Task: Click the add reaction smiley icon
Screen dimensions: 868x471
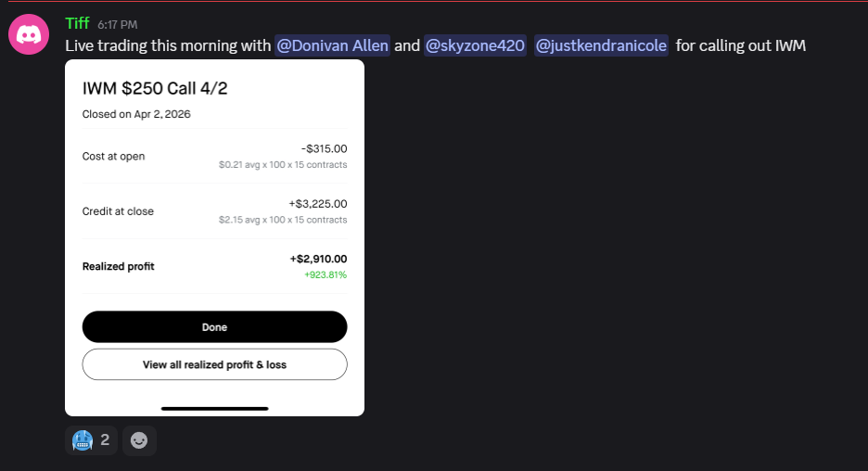Action: coord(139,441)
